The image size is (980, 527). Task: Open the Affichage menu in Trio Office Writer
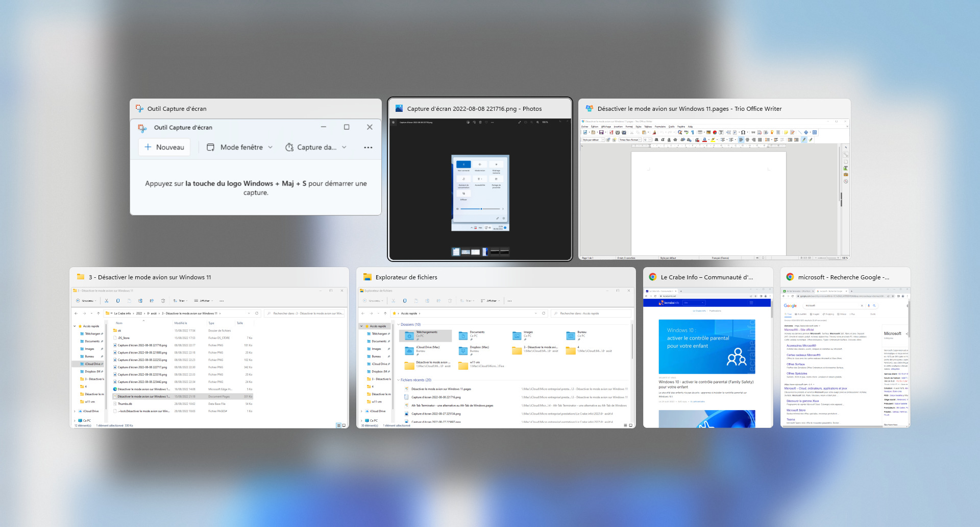(606, 127)
